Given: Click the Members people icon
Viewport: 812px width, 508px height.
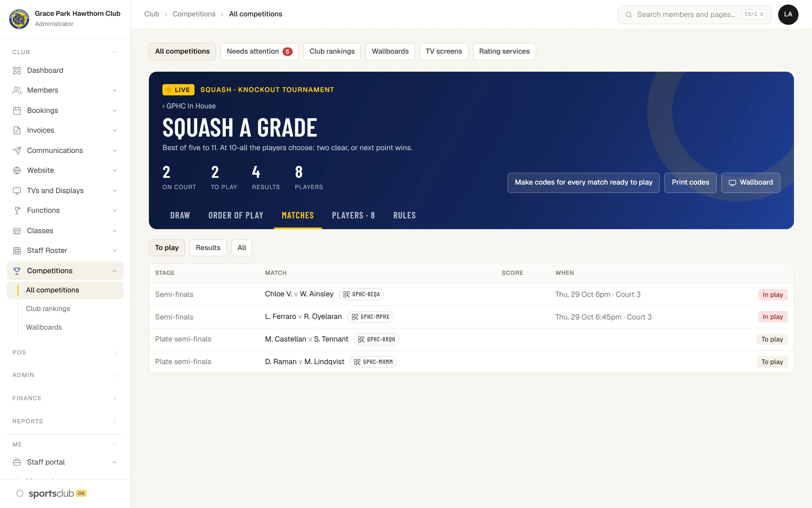Looking at the screenshot, I should click(17, 90).
